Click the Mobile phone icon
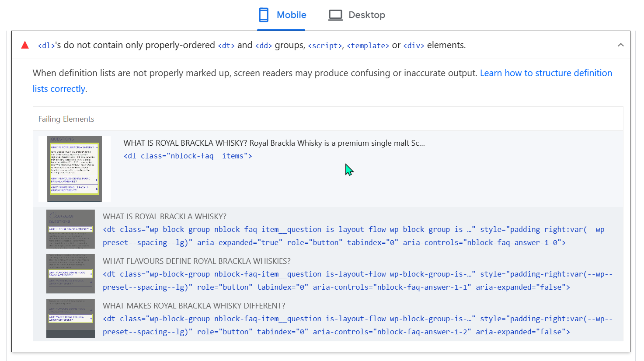 click(x=264, y=15)
